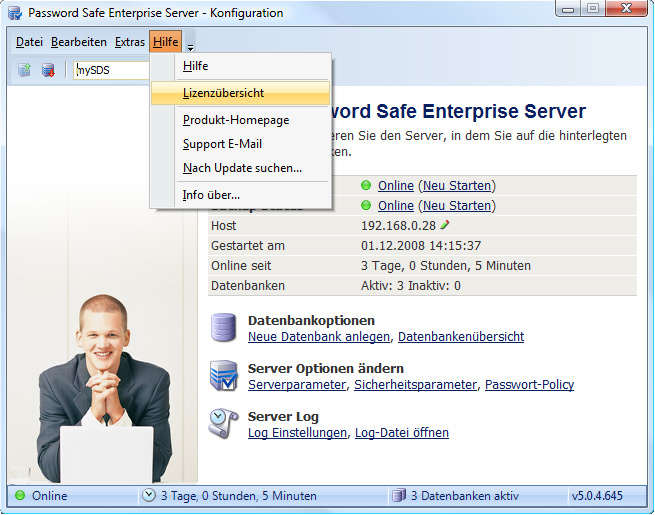
Task: Click the Datenbanken row label
Action: tap(248, 286)
